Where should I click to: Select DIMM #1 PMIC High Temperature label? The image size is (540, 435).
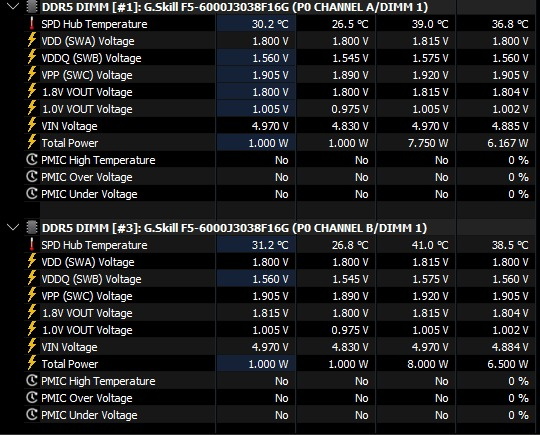click(98, 160)
